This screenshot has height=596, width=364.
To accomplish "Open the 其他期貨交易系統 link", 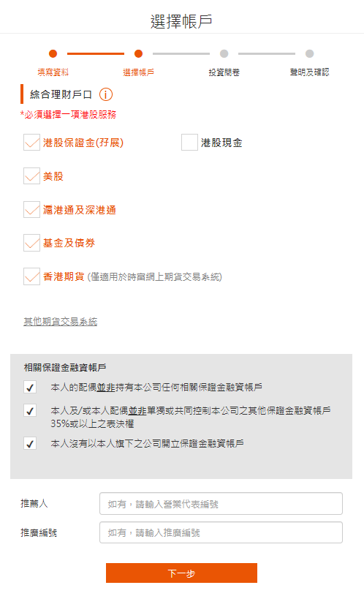I will (61, 322).
